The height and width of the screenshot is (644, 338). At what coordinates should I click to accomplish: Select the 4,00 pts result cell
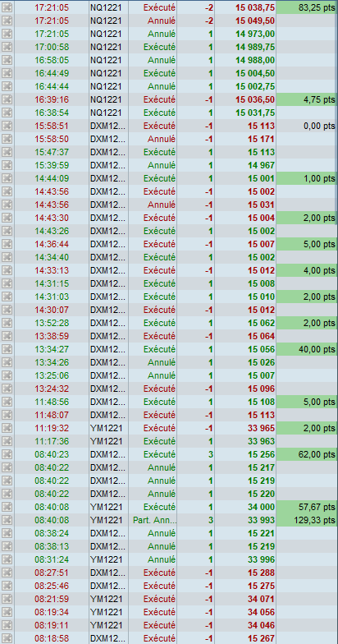coord(307,270)
